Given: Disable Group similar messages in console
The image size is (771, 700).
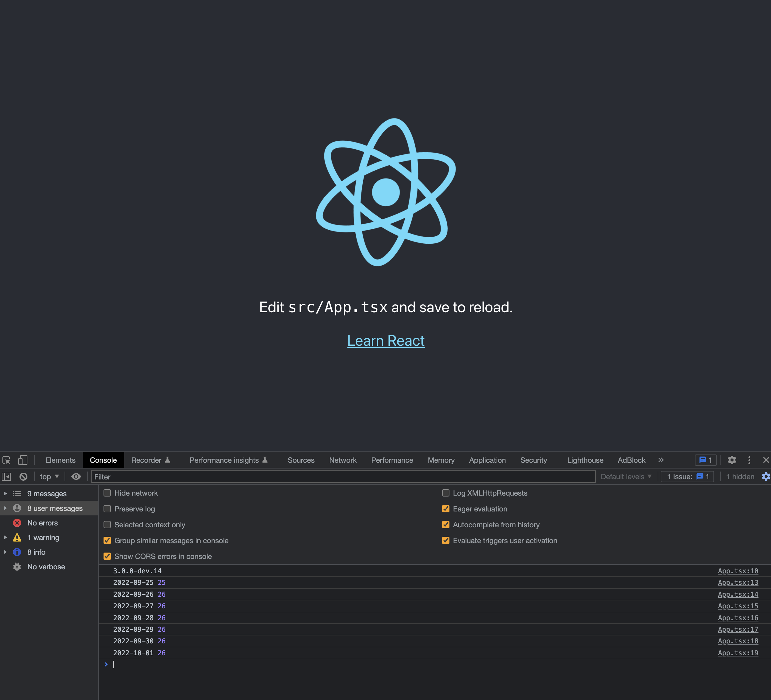Looking at the screenshot, I should pyautogui.click(x=107, y=540).
